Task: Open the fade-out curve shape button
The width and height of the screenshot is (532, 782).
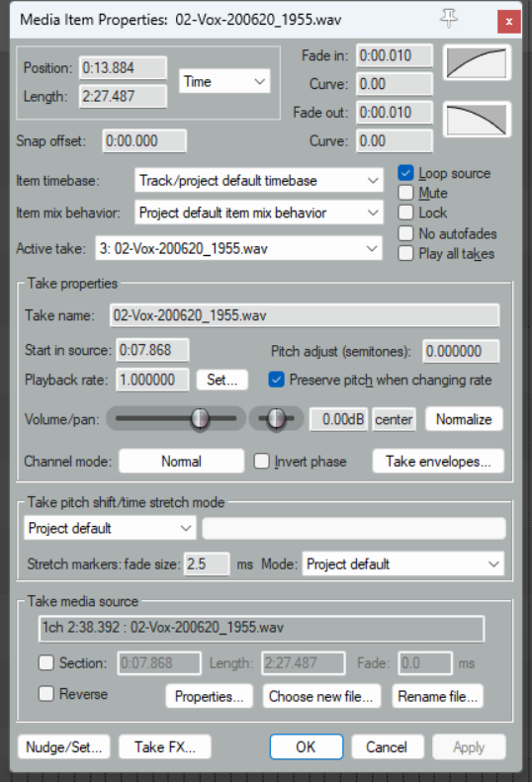Action: 477,121
